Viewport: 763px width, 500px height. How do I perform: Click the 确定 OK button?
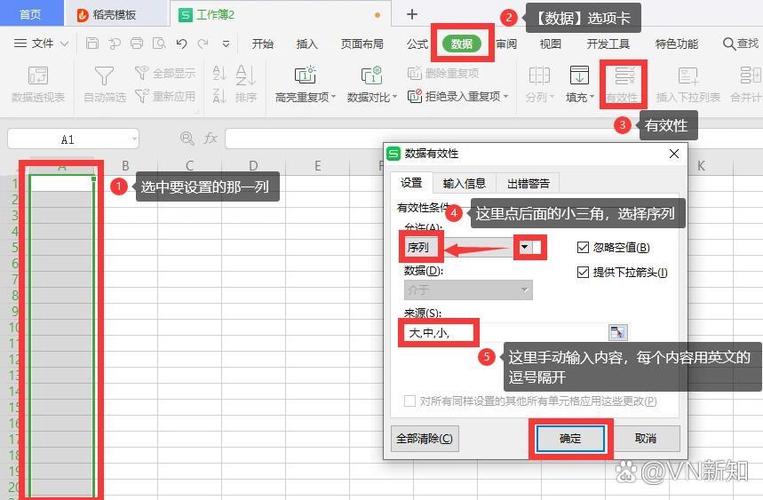pyautogui.click(x=570, y=438)
